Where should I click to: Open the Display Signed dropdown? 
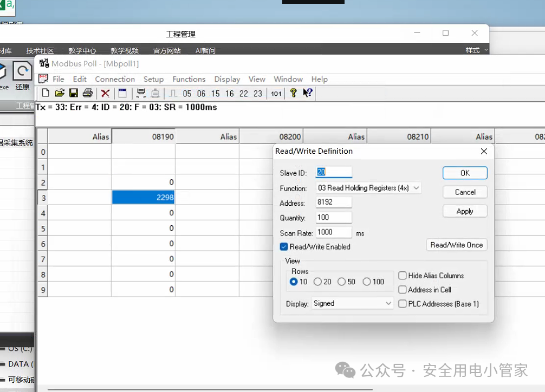388,303
